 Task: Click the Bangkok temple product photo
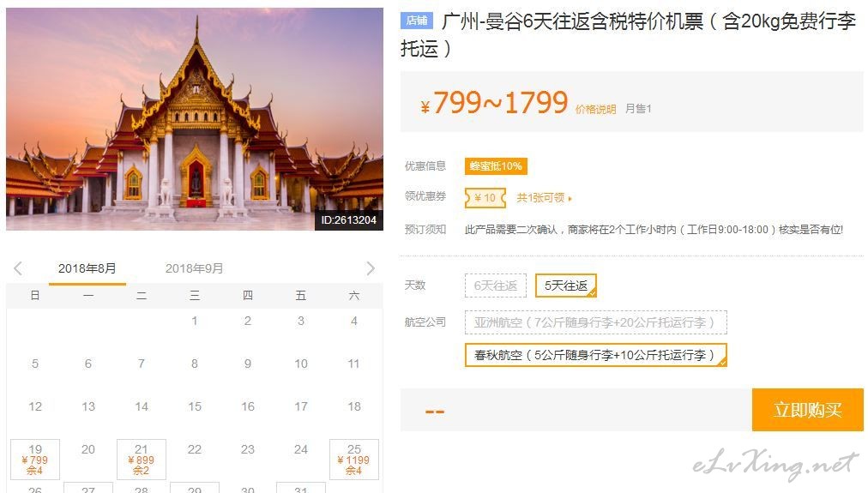(x=195, y=119)
